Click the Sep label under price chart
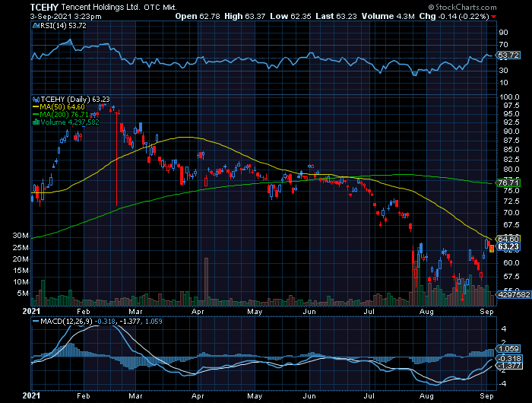This screenshot has width=532, height=403. 487,311
